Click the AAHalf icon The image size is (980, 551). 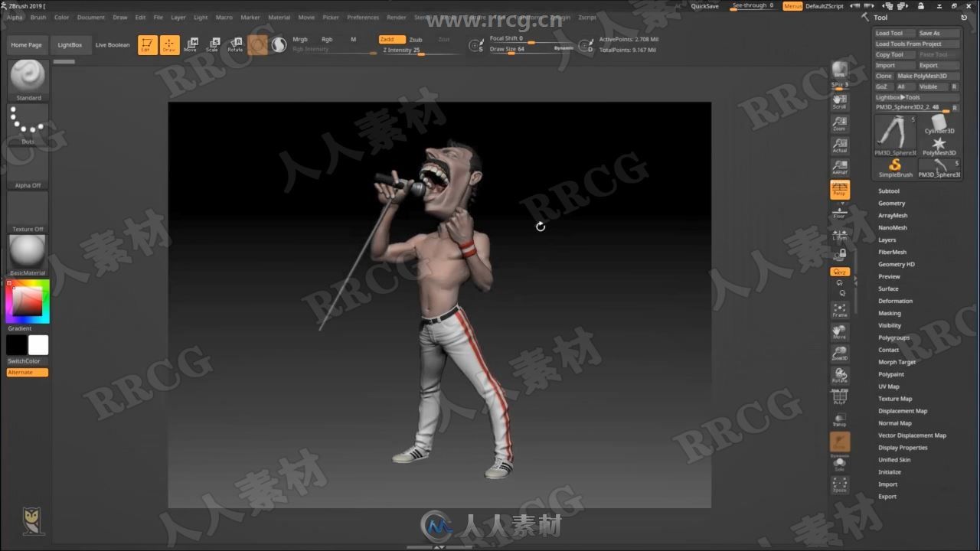pyautogui.click(x=840, y=168)
